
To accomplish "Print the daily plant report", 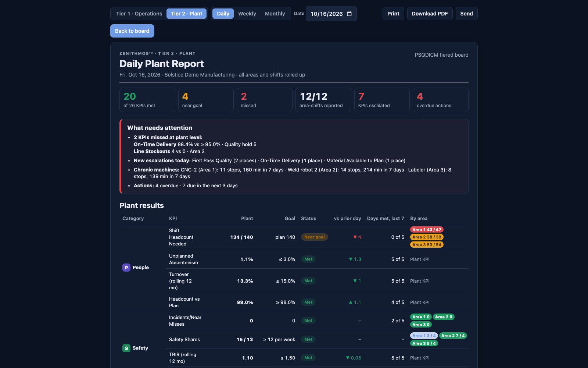I will pyautogui.click(x=393, y=14).
